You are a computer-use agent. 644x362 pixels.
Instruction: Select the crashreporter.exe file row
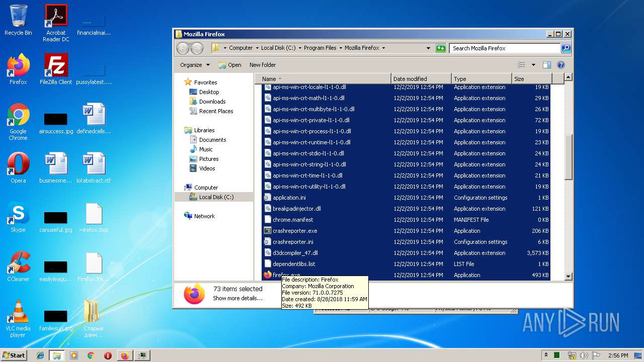pyautogui.click(x=407, y=231)
